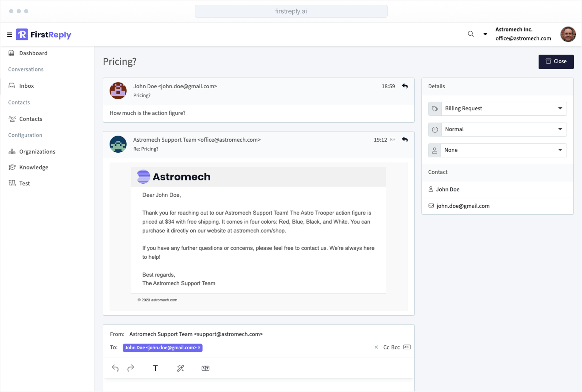Reply to Astromech Support Team message arrow
The height and width of the screenshot is (392, 582).
(x=405, y=140)
